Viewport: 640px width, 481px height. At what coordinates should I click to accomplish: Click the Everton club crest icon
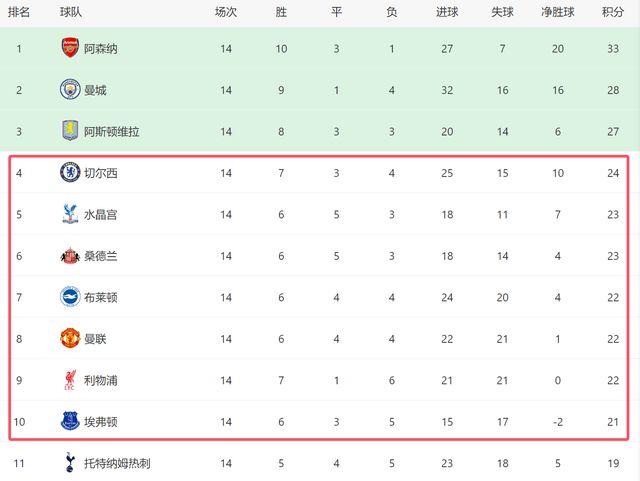pos(69,422)
